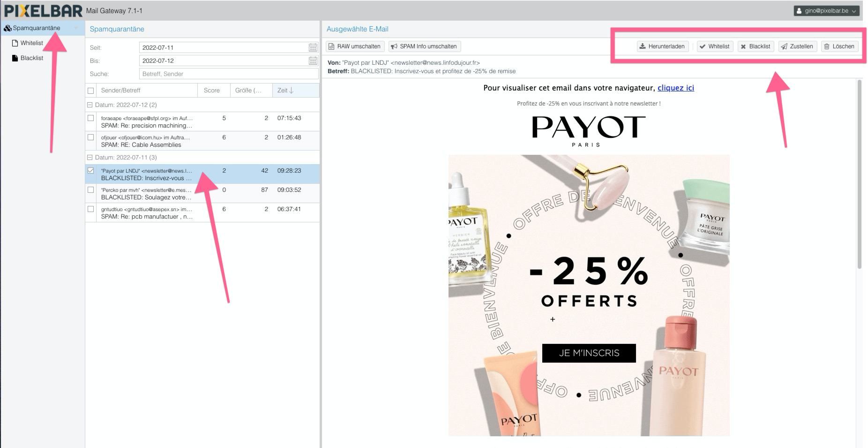The height and width of the screenshot is (448, 868).
Task: Toggle the select-all checkbox in list header
Action: 91,91
